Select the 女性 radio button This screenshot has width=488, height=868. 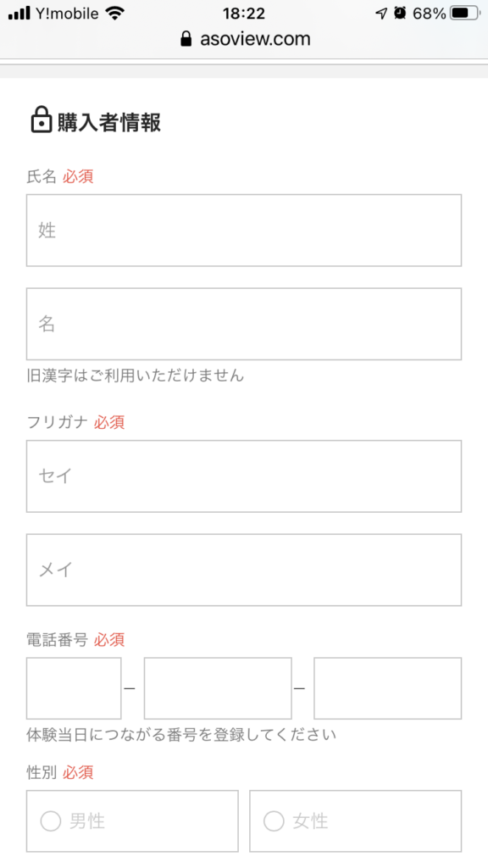(x=274, y=821)
